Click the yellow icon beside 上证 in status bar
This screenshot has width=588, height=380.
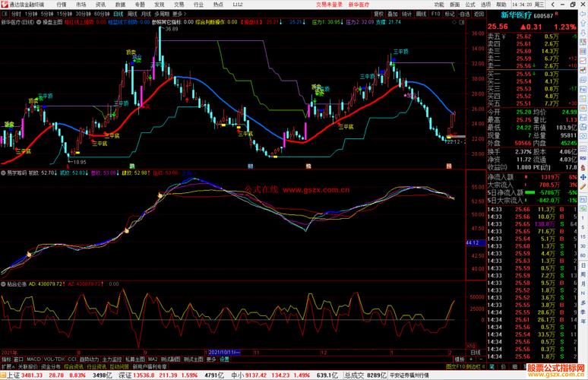[3, 375]
